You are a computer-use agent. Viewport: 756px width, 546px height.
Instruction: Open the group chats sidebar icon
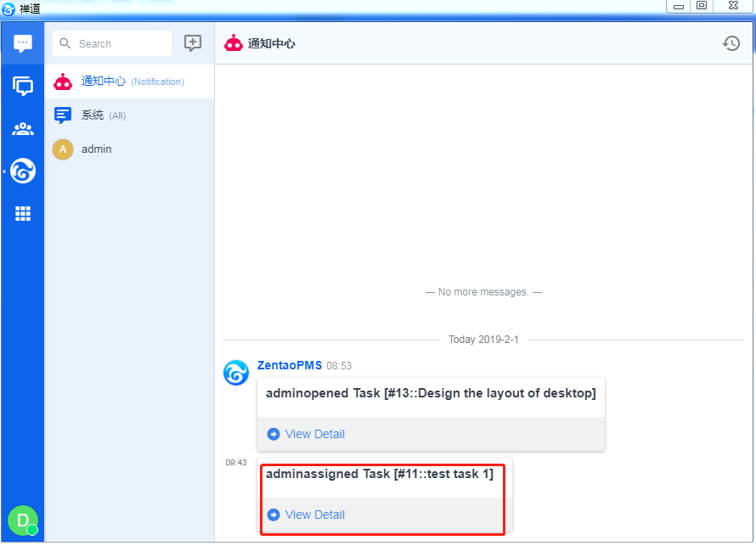(x=23, y=86)
